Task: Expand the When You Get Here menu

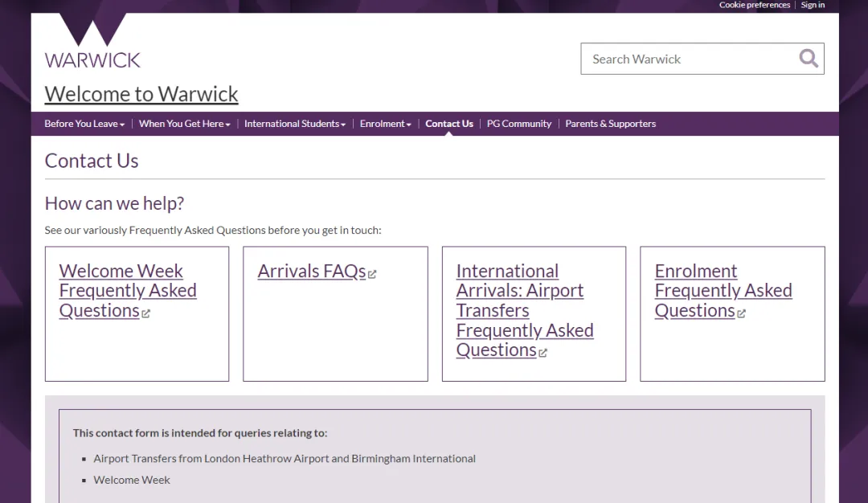Action: (184, 124)
